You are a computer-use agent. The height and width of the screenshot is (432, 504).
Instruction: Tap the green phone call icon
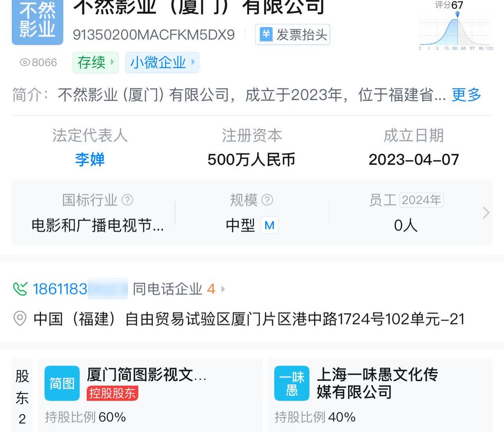tap(20, 289)
